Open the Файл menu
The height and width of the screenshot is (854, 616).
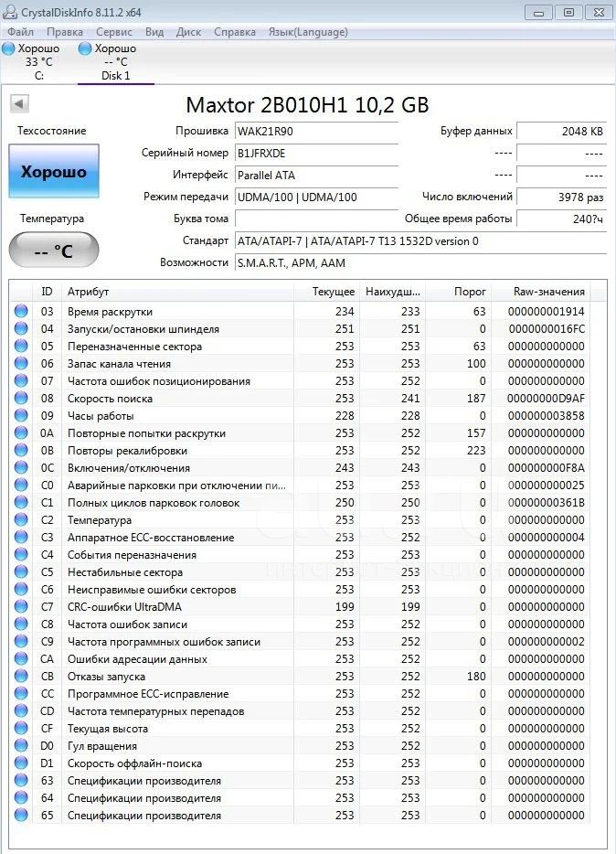[x=20, y=32]
